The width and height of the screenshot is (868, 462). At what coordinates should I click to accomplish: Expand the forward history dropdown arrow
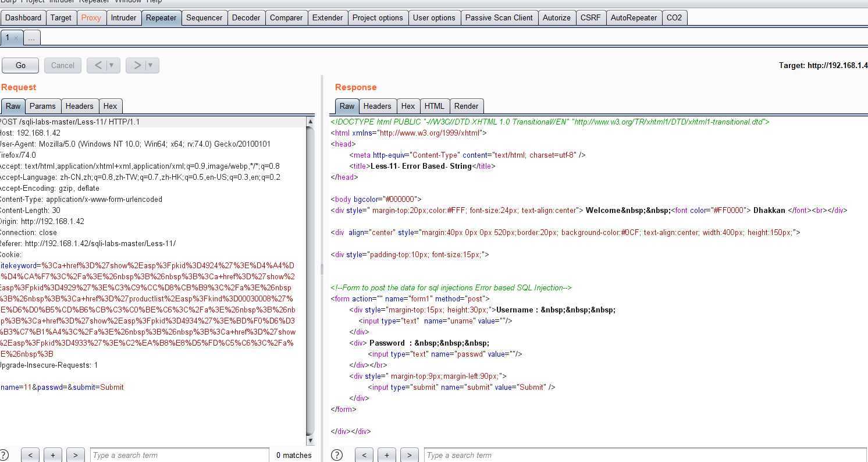152,65
